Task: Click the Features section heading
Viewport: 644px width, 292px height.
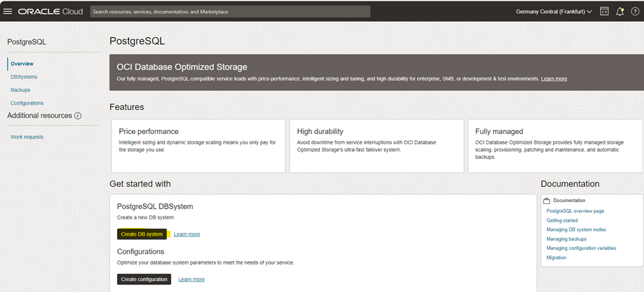Action: click(x=127, y=107)
